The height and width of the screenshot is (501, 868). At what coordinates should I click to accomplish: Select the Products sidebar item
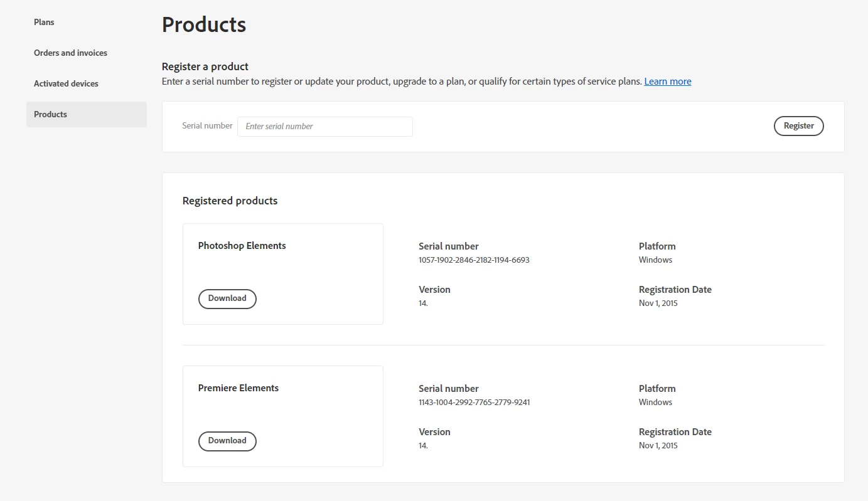tap(51, 115)
